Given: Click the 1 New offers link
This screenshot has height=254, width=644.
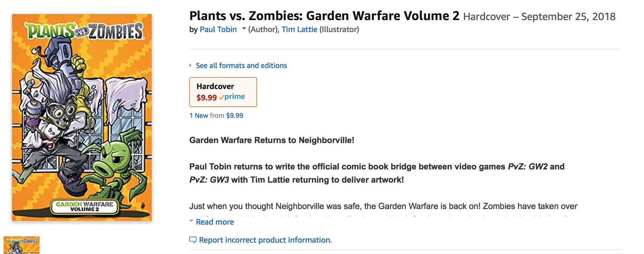Looking at the screenshot, I should [198, 116].
